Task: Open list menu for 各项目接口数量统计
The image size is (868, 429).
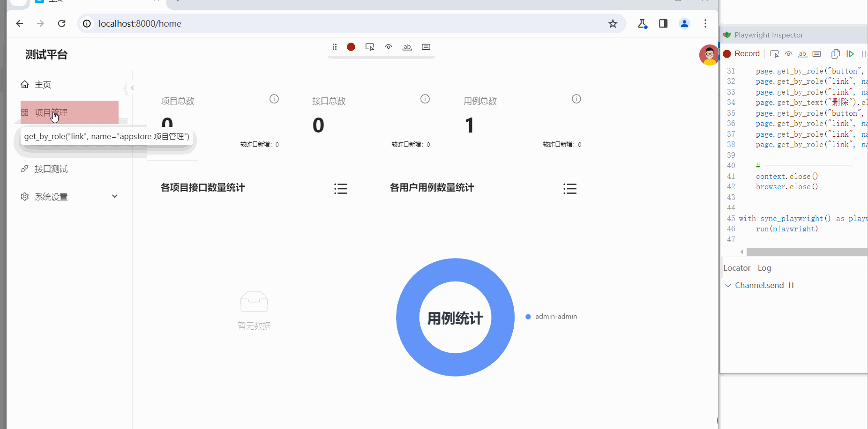Action: (341, 189)
